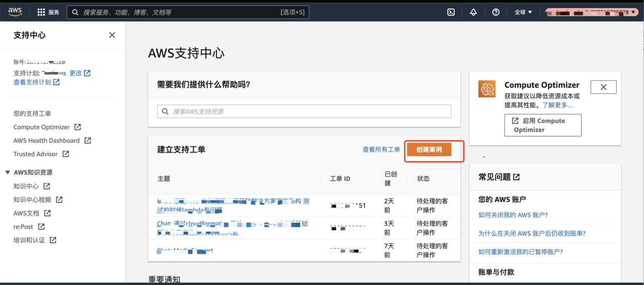Click external-link icon beside 更改
This screenshot has width=644, height=285.
tap(87, 73)
